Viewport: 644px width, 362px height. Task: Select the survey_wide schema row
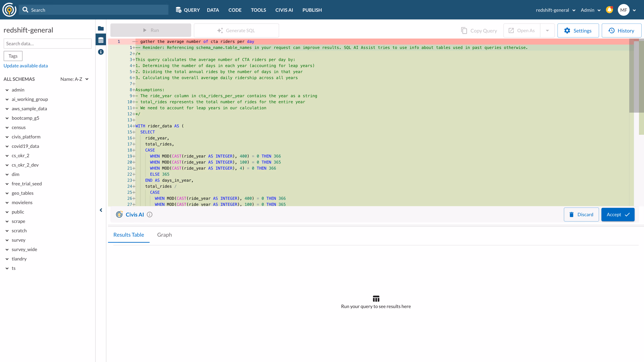click(x=24, y=249)
